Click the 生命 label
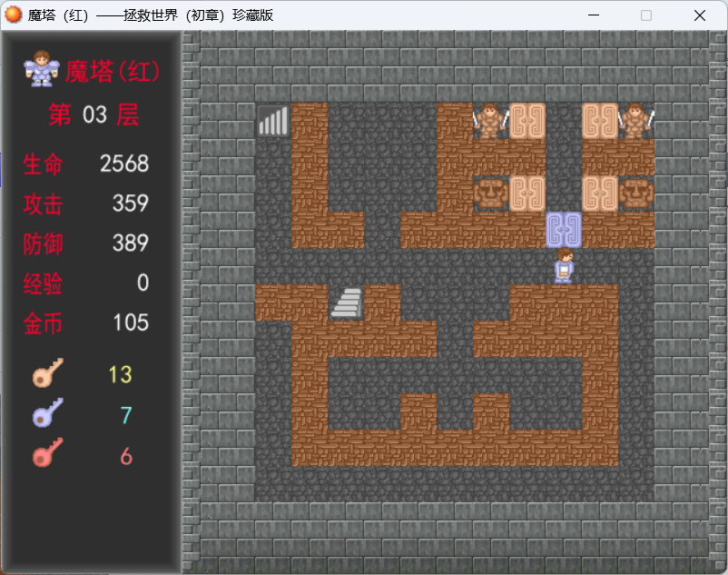728x575 pixels. point(43,164)
